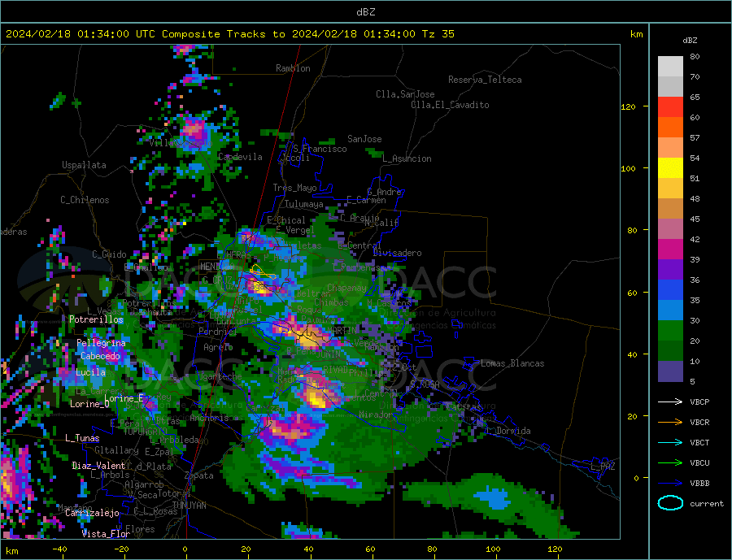Click the Uspallata map label
Image resolution: width=732 pixels, height=560 pixels.
(84, 165)
